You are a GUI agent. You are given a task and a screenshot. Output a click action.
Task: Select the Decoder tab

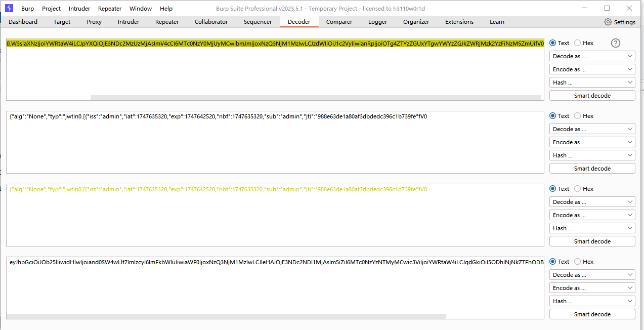299,22
